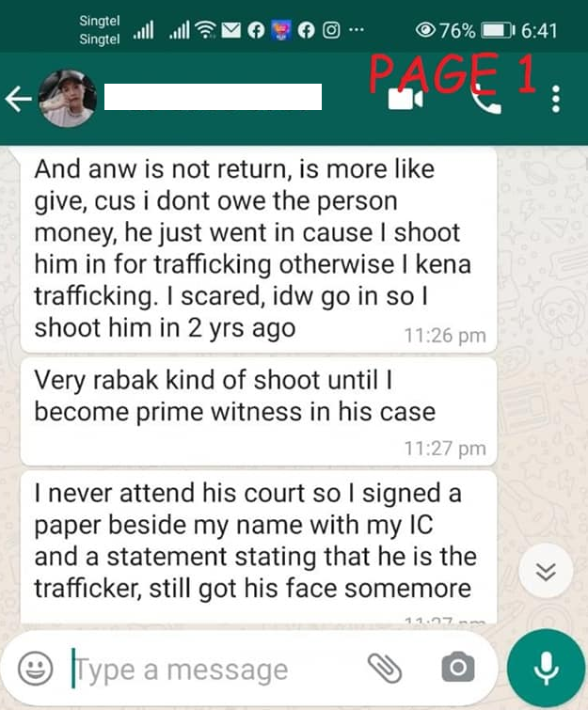
Task: Open the three-dot more options menu
Action: (556, 99)
